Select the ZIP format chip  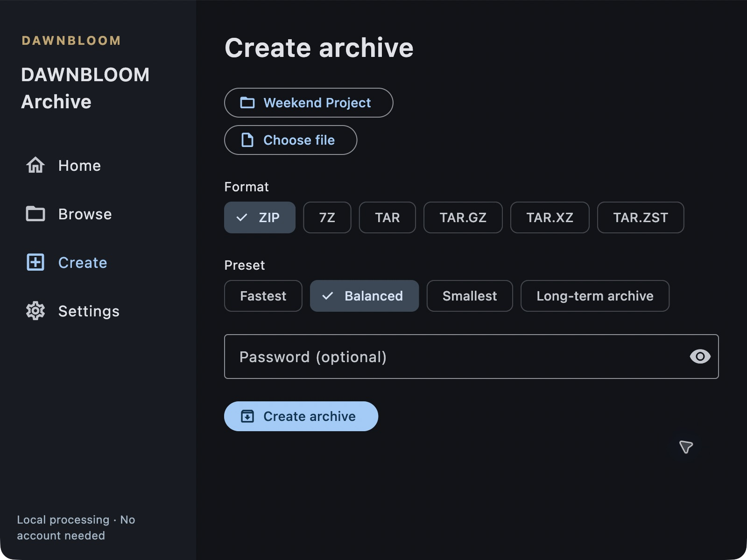pyautogui.click(x=260, y=217)
